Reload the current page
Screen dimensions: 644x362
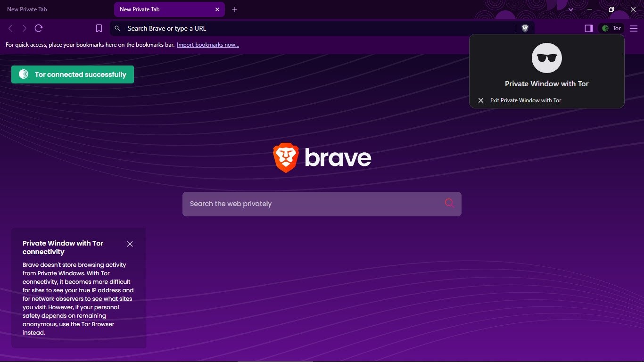39,28
